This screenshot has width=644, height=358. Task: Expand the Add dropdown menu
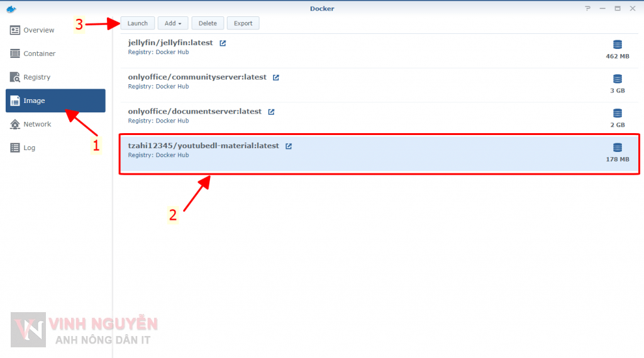coord(172,23)
